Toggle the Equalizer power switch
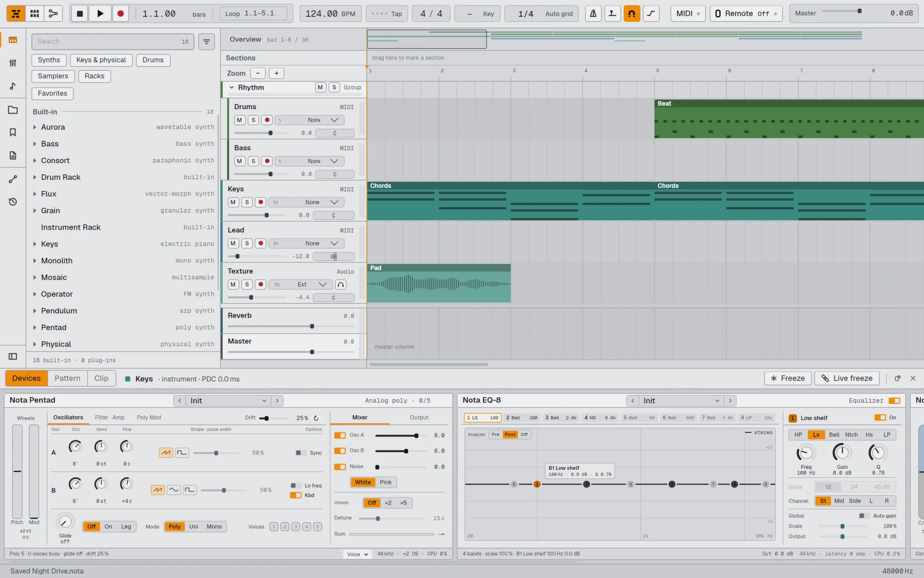The width and height of the screenshot is (924, 578). 894,401
